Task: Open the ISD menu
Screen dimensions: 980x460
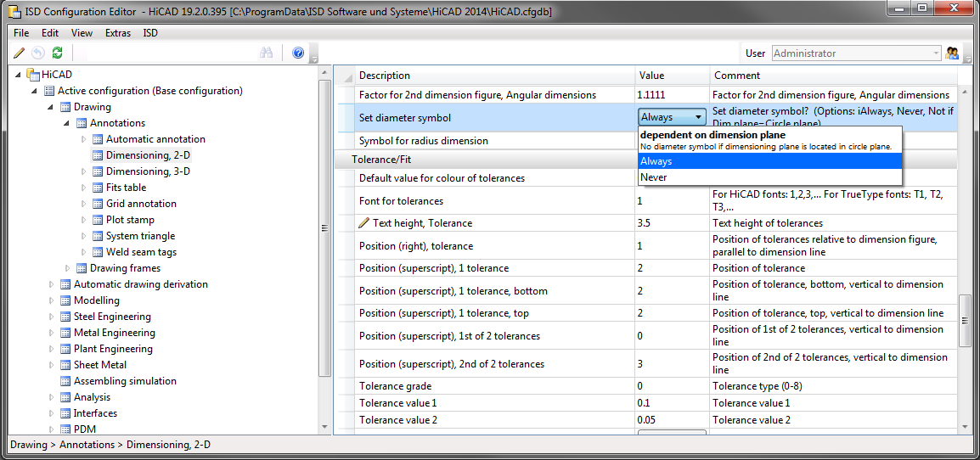Action: pyautogui.click(x=150, y=33)
